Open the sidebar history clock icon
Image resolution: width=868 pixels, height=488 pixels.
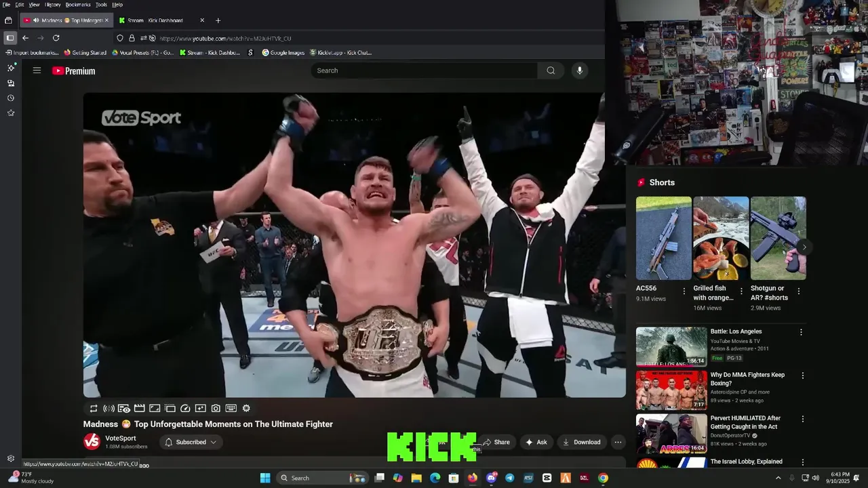pos(11,98)
